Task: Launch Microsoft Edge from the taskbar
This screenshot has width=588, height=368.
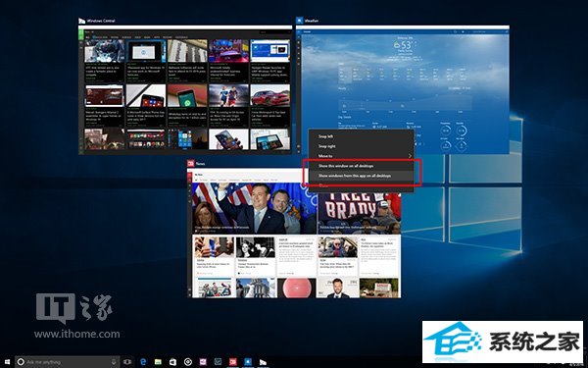Action: click(x=143, y=362)
